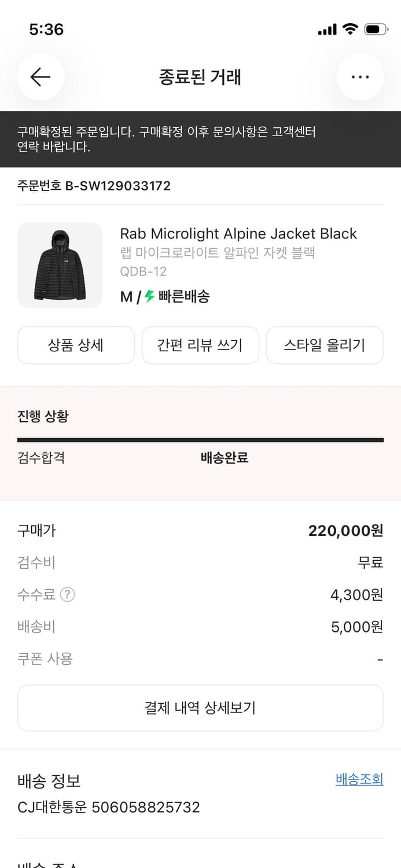Screen dimensions: 401x868
Task: Open the more options ellipsis menu
Action: click(x=360, y=77)
